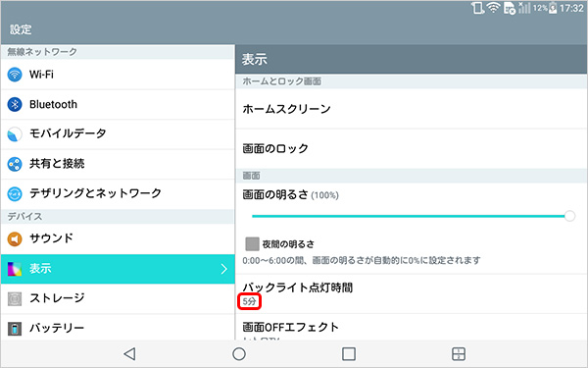Tap the Home circle navigation button

point(239,353)
